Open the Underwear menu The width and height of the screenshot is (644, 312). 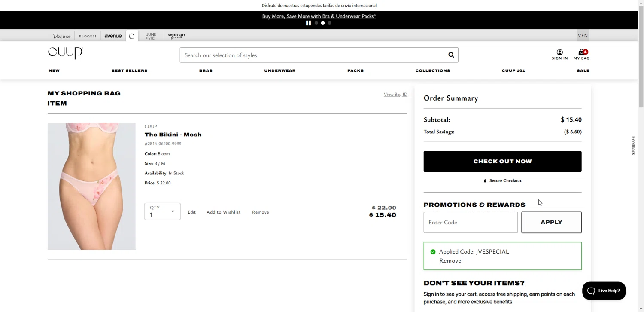pyautogui.click(x=280, y=70)
